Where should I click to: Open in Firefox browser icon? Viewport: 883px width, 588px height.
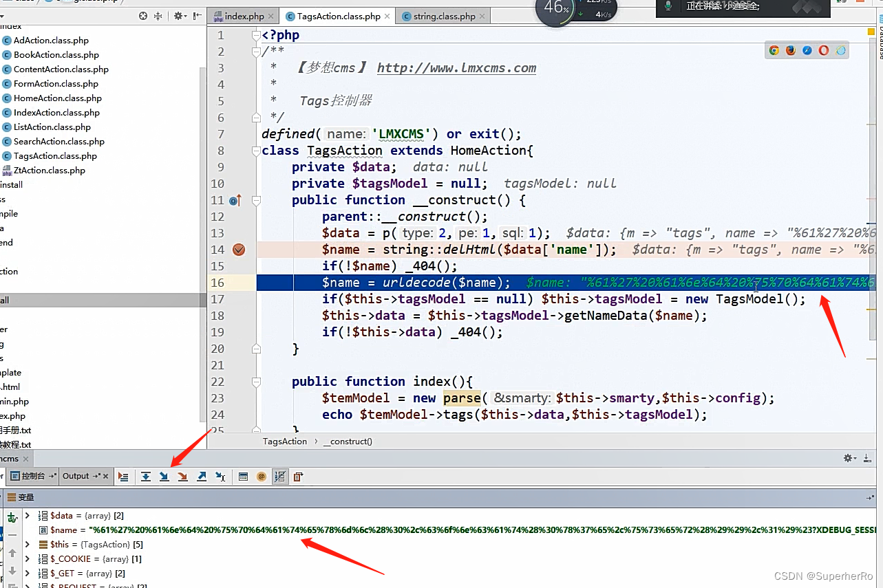click(791, 50)
